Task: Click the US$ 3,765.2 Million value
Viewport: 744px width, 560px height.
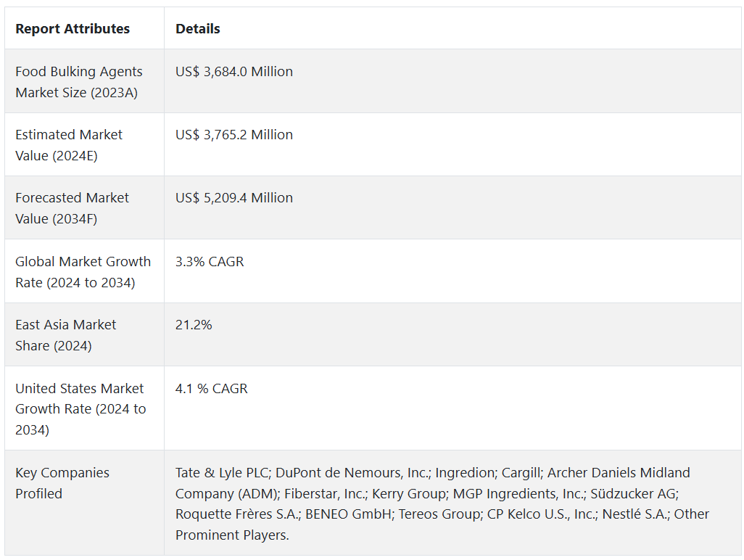Action: [234, 135]
